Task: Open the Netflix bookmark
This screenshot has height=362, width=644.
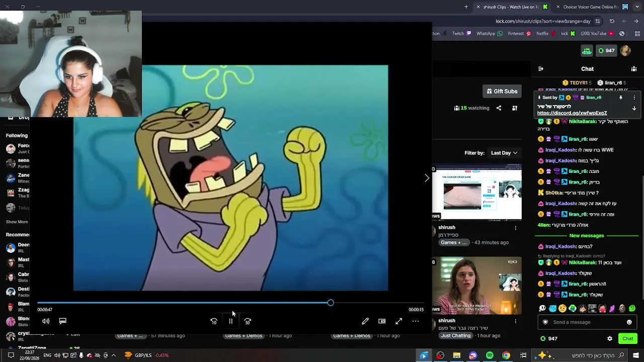Action: 546,34
